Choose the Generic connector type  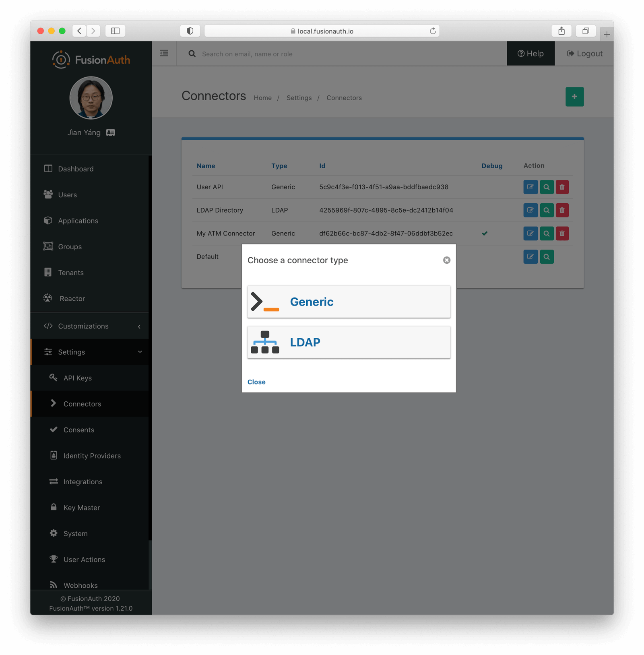349,302
